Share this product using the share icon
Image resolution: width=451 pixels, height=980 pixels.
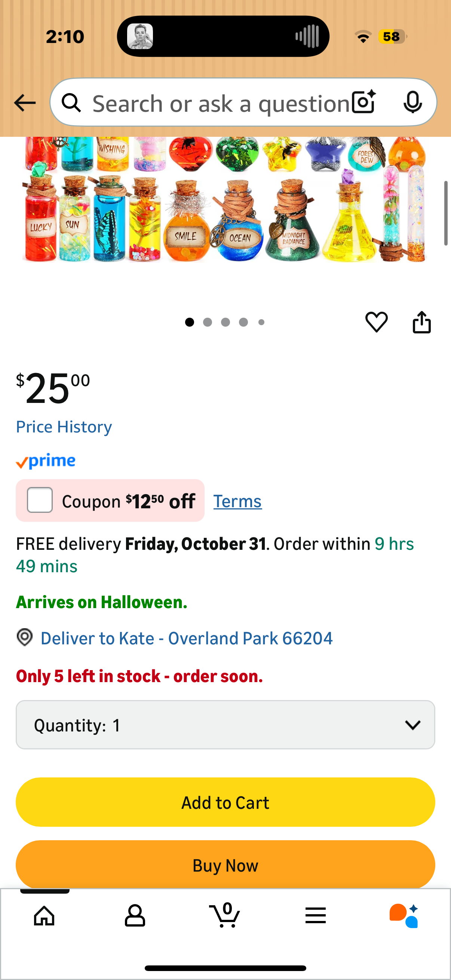[422, 322]
